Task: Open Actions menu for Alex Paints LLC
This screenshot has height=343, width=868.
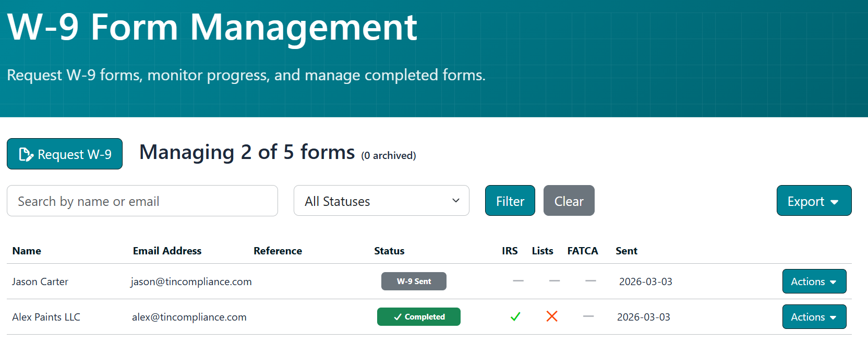Action: (814, 317)
